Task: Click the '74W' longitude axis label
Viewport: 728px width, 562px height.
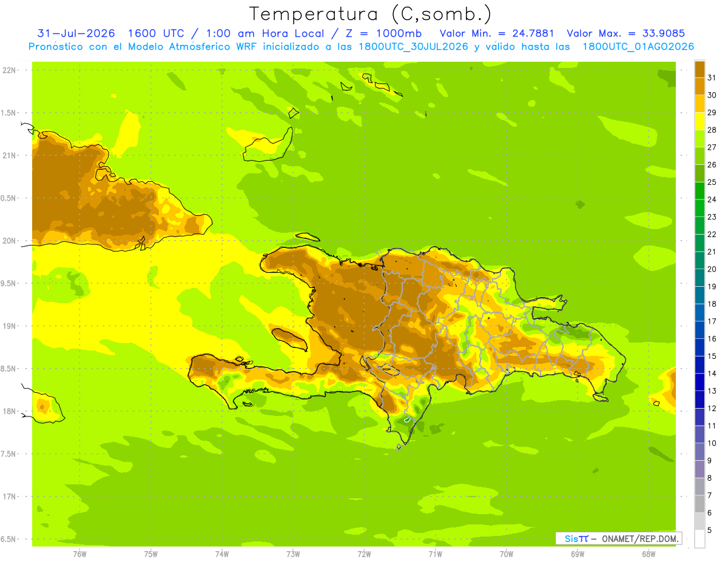Action: click(x=222, y=554)
